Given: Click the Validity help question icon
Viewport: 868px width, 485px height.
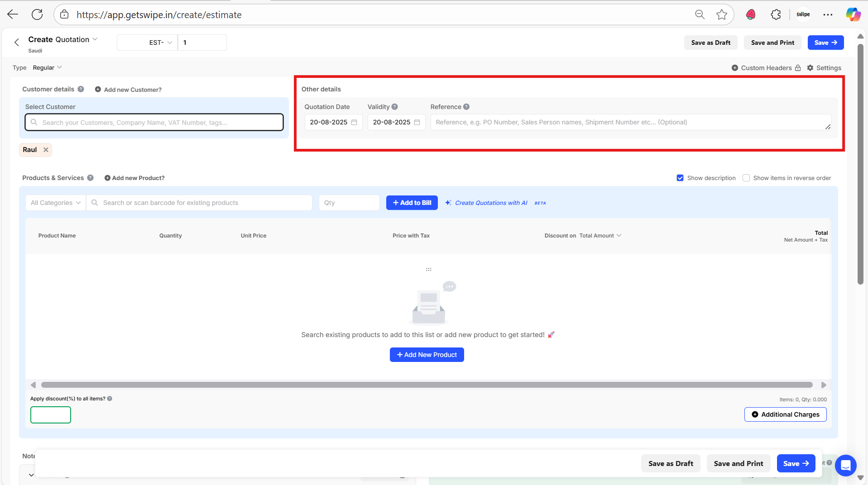Looking at the screenshot, I should point(394,107).
